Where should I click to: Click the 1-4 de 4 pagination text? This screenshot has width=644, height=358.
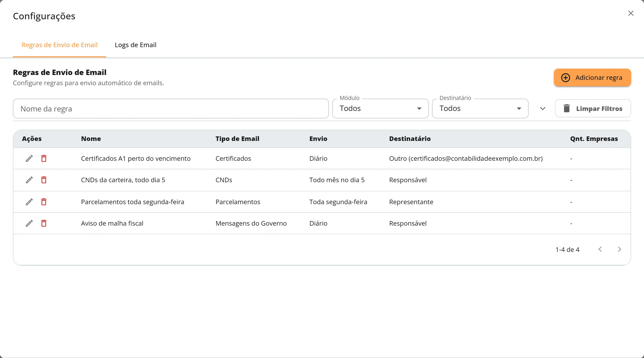click(567, 249)
